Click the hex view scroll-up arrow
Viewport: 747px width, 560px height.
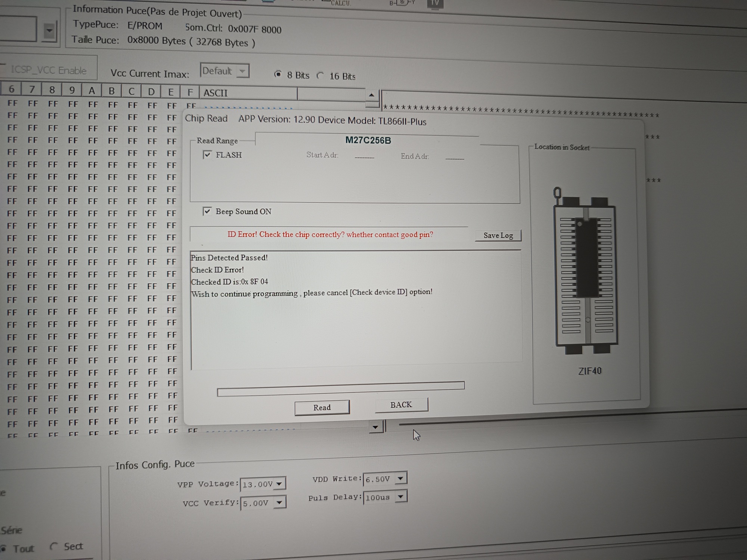(x=371, y=95)
